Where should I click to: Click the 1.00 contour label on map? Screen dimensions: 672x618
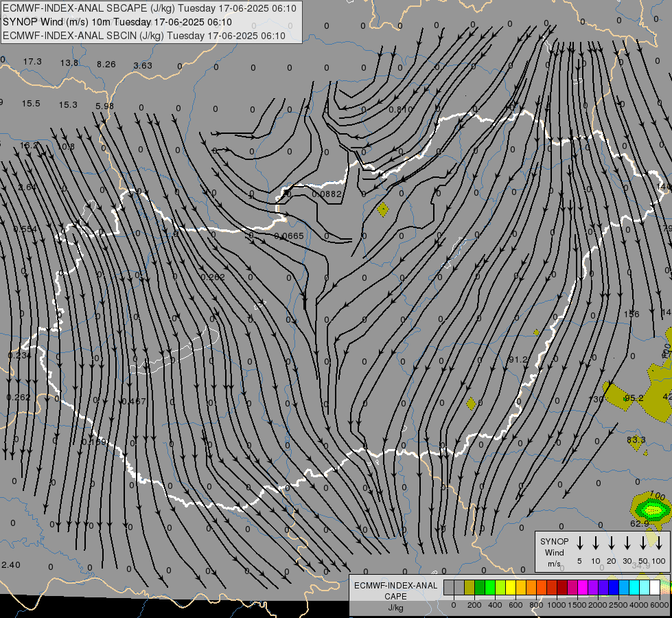(x=657, y=496)
